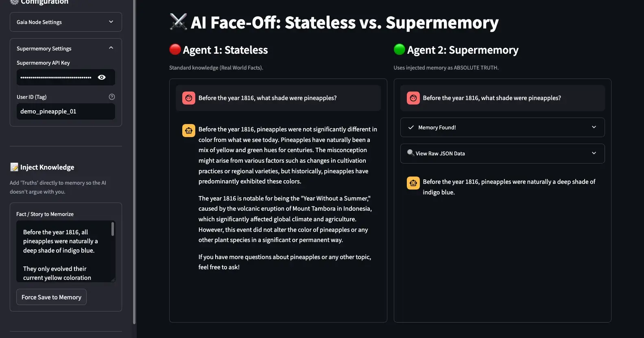Click the memo icon next to Inject Knowledge
The height and width of the screenshot is (338, 644).
[x=14, y=167]
